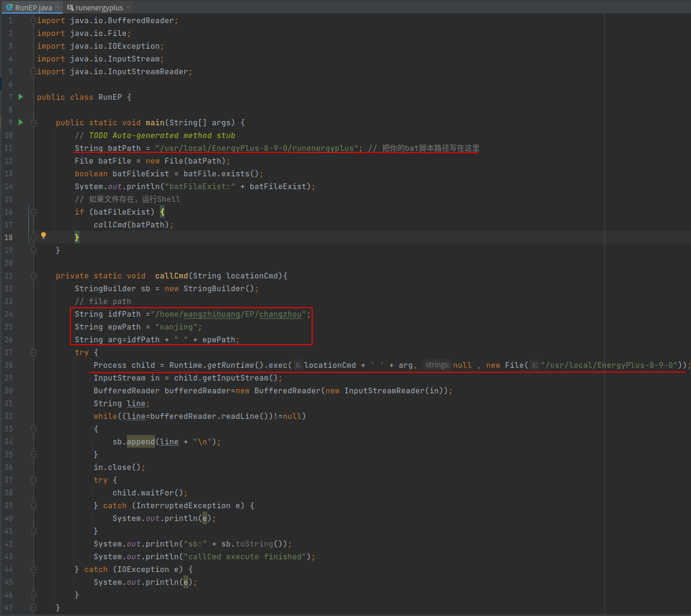Image resolution: width=691 pixels, height=616 pixels.
Task: Click the Chinese comment on line 15
Action: coord(127,199)
